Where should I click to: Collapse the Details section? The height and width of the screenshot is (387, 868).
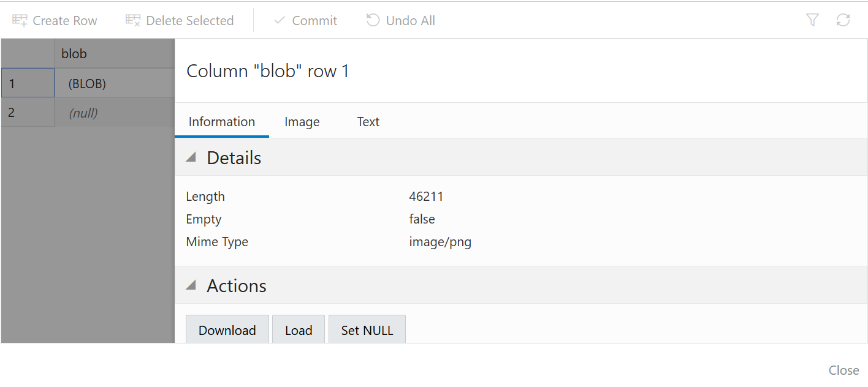tap(191, 157)
